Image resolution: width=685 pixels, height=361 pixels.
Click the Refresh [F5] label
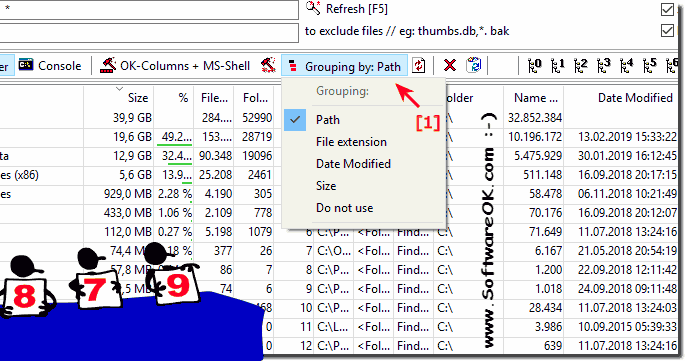tap(356, 9)
